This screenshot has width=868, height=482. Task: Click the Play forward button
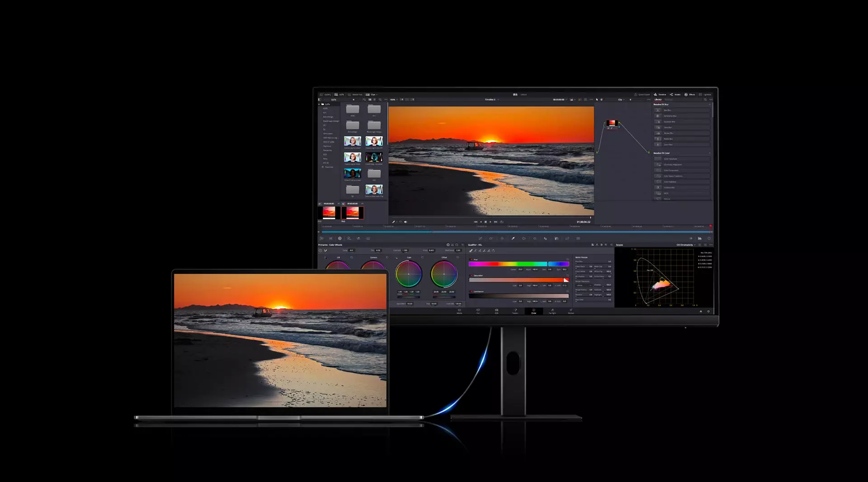tap(491, 222)
